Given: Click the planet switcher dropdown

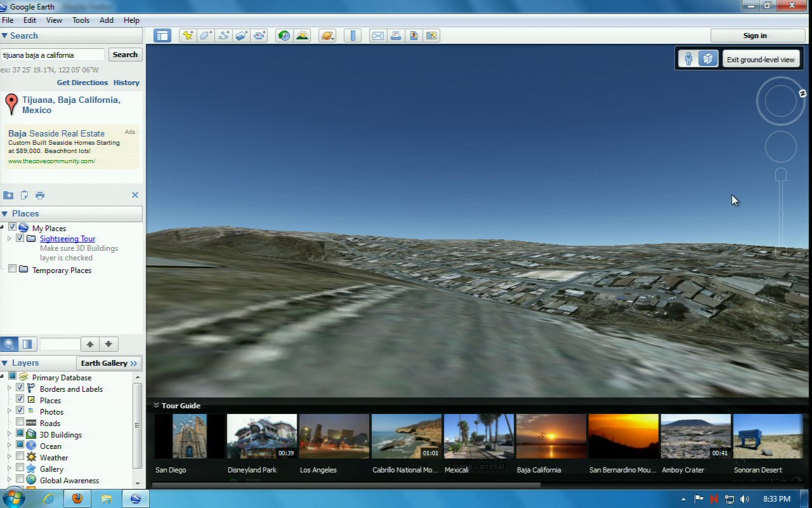Looking at the screenshot, I should coord(327,36).
